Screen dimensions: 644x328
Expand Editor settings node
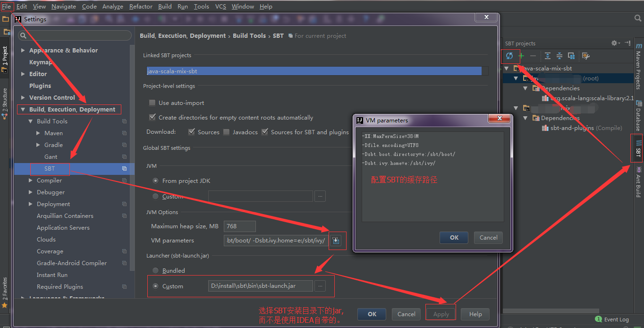tap(23, 74)
